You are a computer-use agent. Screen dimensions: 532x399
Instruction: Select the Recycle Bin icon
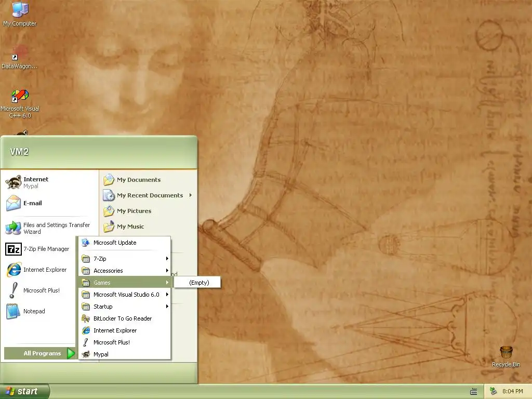click(506, 352)
